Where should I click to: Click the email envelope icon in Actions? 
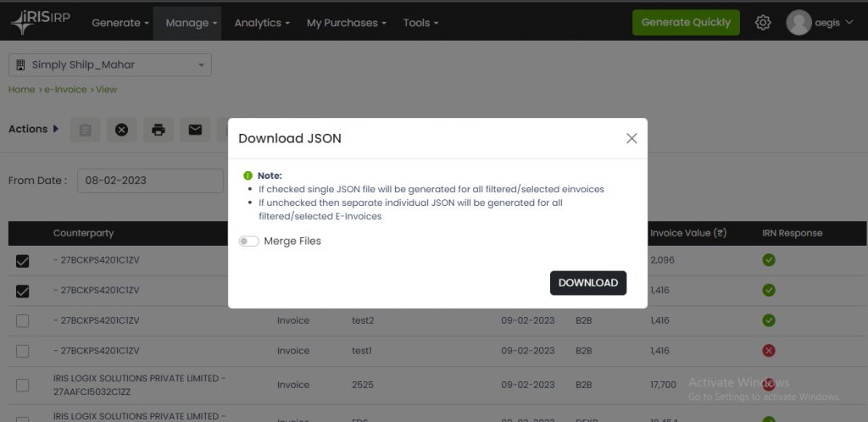pyautogui.click(x=195, y=130)
